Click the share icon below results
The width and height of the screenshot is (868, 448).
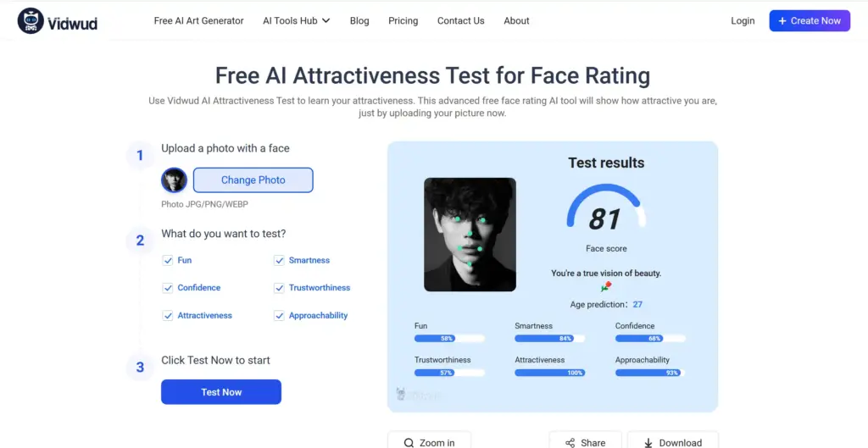570,442
